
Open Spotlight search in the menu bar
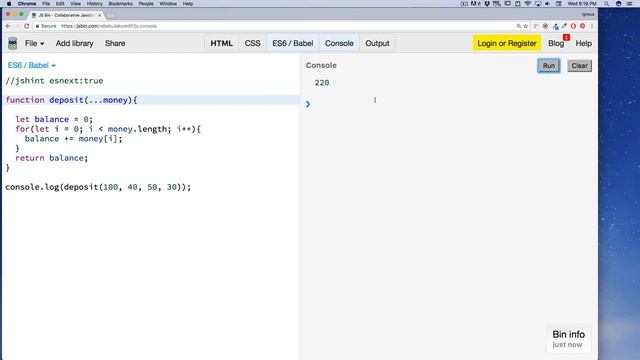coord(607,4)
